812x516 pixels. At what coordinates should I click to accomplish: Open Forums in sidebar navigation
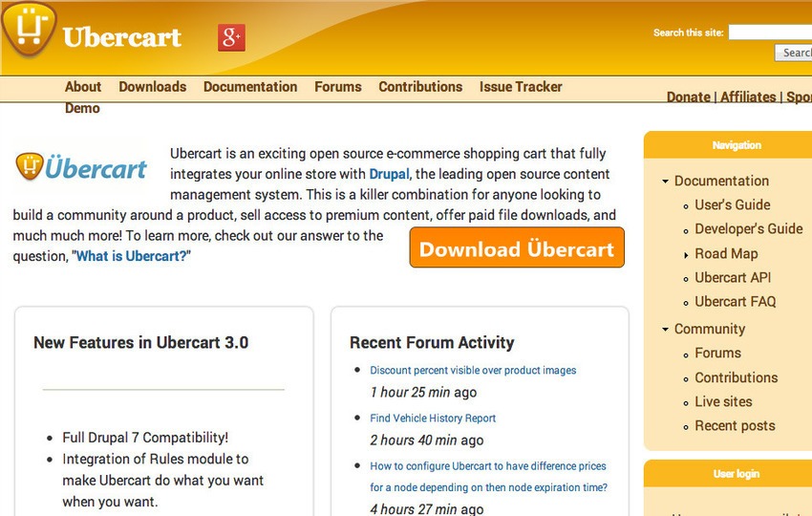[x=717, y=353]
